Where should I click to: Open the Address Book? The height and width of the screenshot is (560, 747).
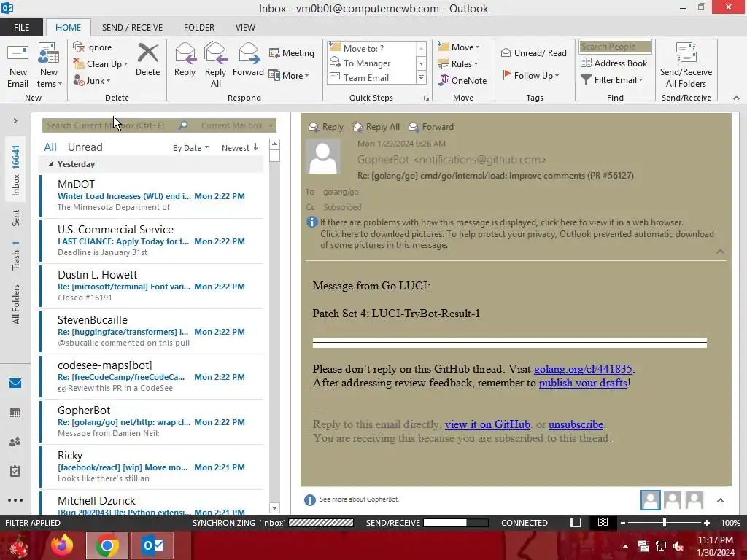coord(614,63)
